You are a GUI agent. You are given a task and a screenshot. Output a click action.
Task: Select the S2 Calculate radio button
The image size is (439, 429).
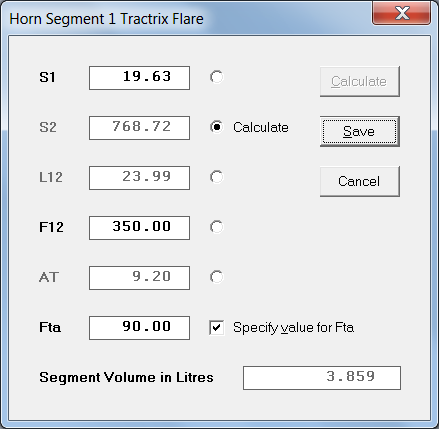(217, 127)
